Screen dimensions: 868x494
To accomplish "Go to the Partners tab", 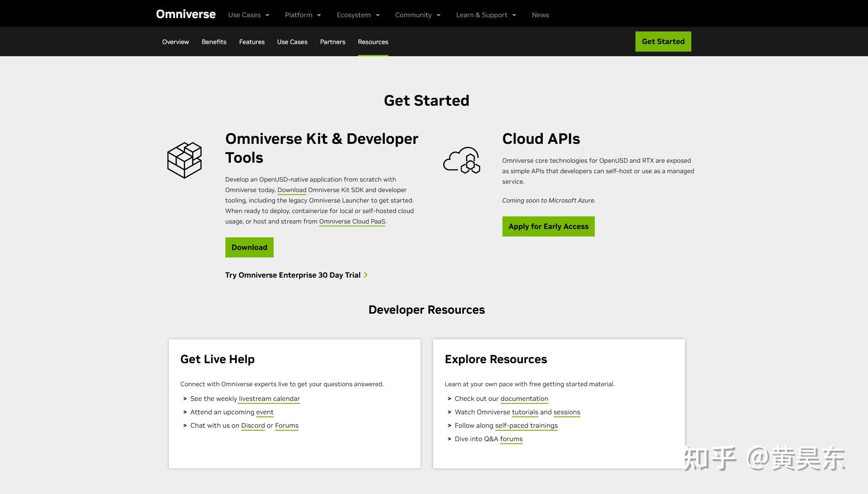I will coord(332,42).
